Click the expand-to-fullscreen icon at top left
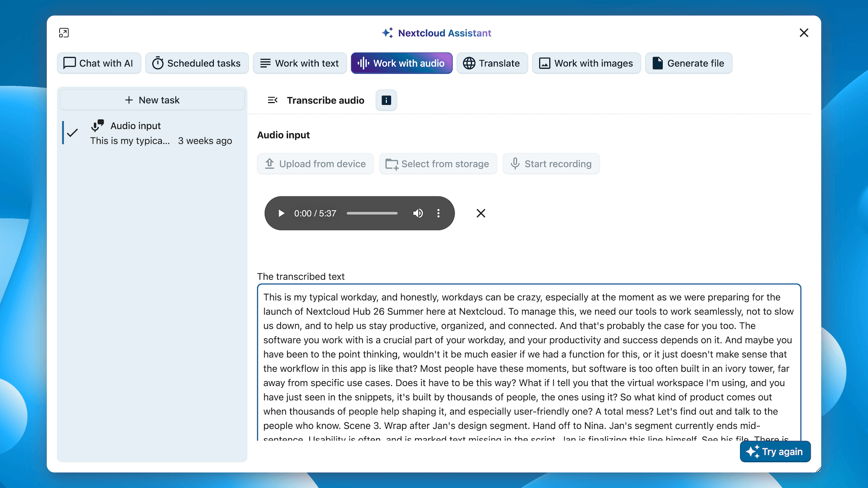Image resolution: width=868 pixels, height=488 pixels. 64,33
